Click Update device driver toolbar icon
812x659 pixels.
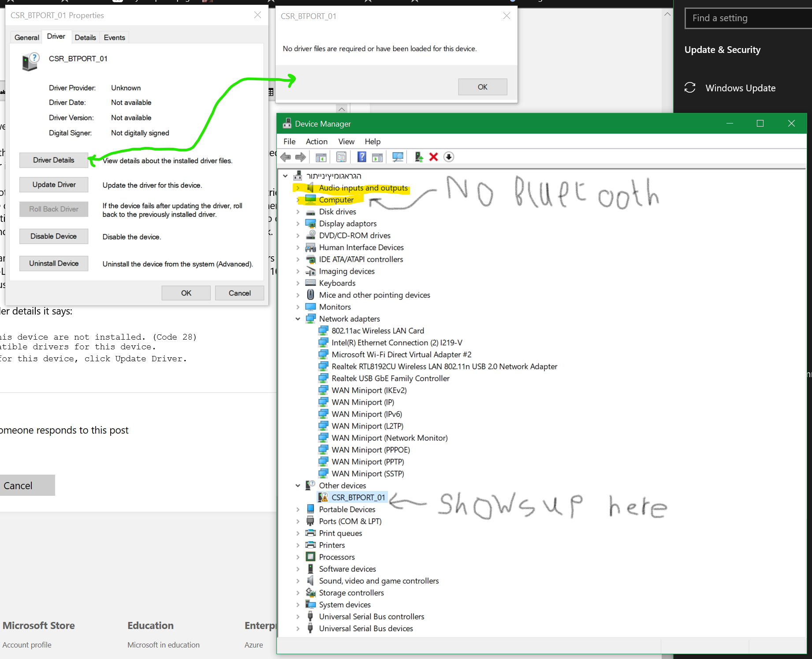419,157
